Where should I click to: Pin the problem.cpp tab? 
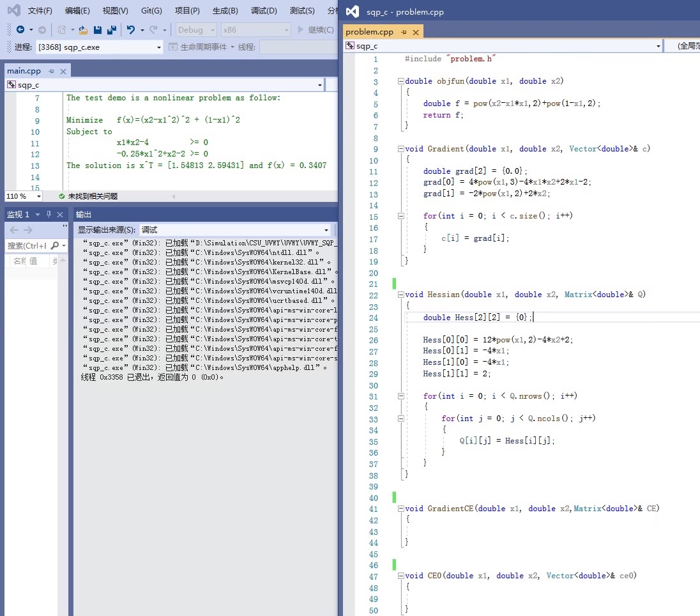pos(404,32)
